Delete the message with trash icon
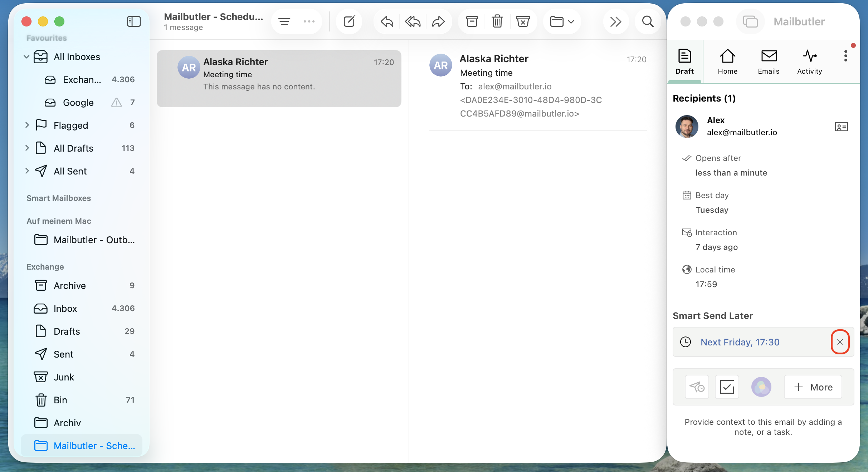The image size is (868, 472). point(497,22)
